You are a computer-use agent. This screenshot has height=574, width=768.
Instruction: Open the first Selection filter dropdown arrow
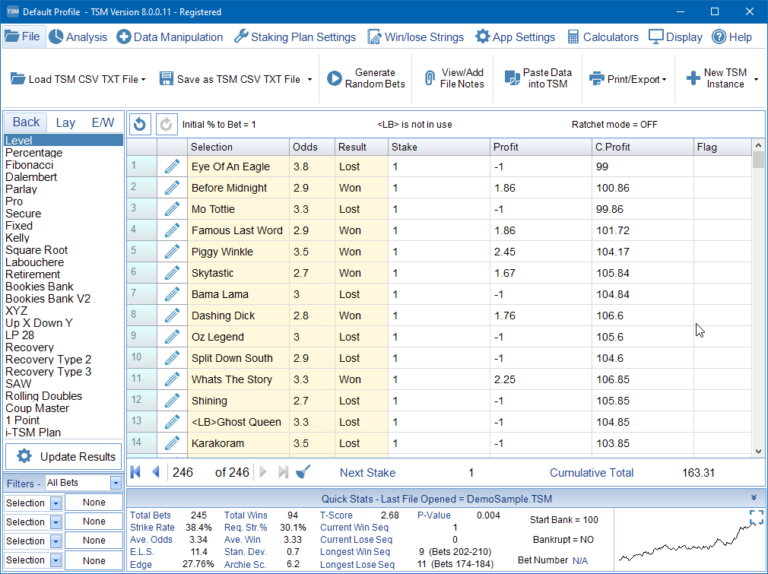point(56,503)
